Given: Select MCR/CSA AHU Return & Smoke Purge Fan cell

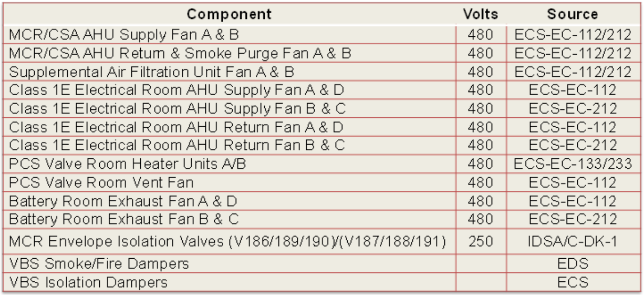Looking at the screenshot, I should coord(230,53).
